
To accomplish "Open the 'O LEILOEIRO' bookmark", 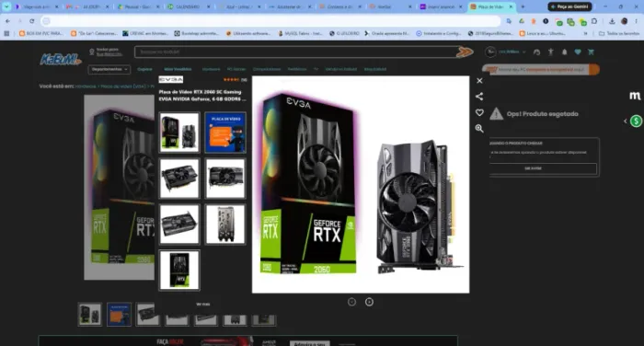I will point(344,34).
